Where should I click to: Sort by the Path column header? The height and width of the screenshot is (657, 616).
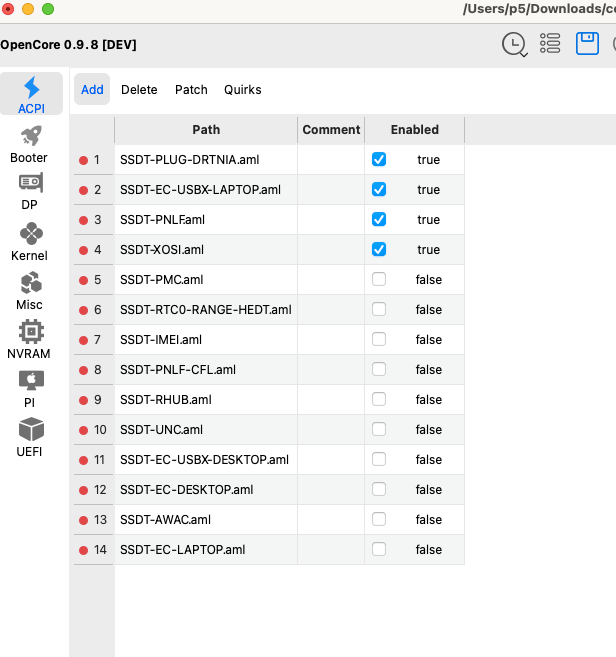206,129
